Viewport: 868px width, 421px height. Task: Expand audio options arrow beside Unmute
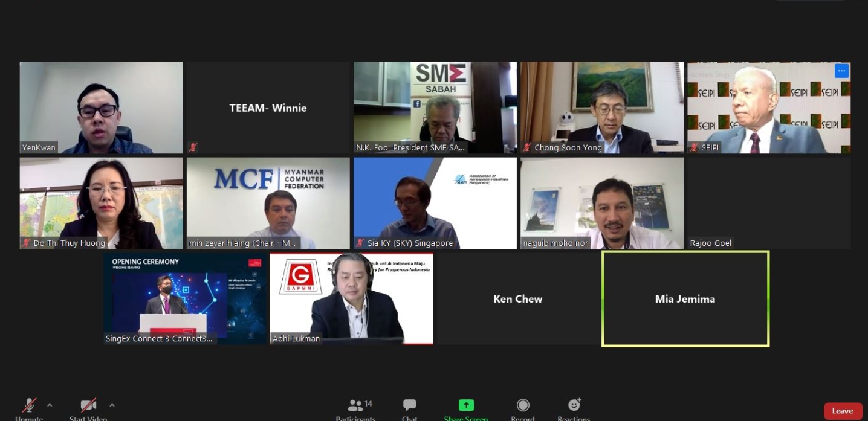click(x=50, y=405)
